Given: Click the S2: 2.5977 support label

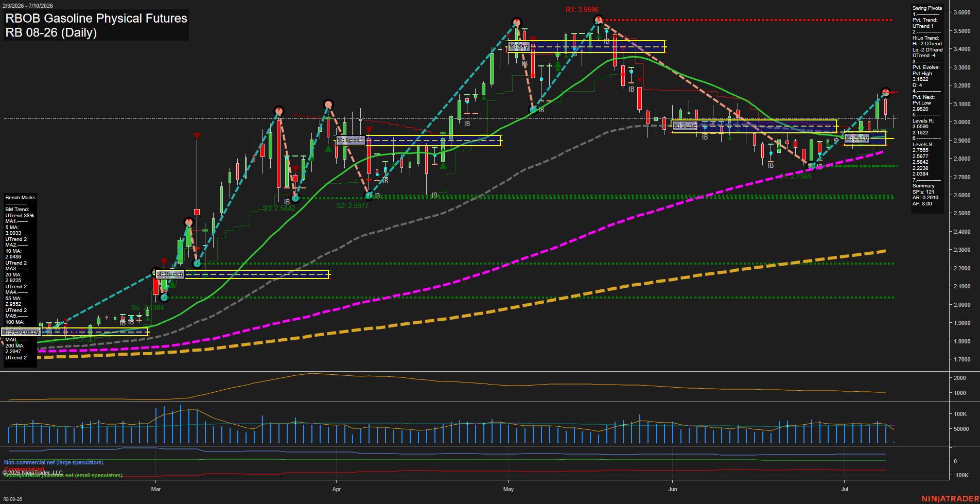Looking at the screenshot, I should coord(353,205).
